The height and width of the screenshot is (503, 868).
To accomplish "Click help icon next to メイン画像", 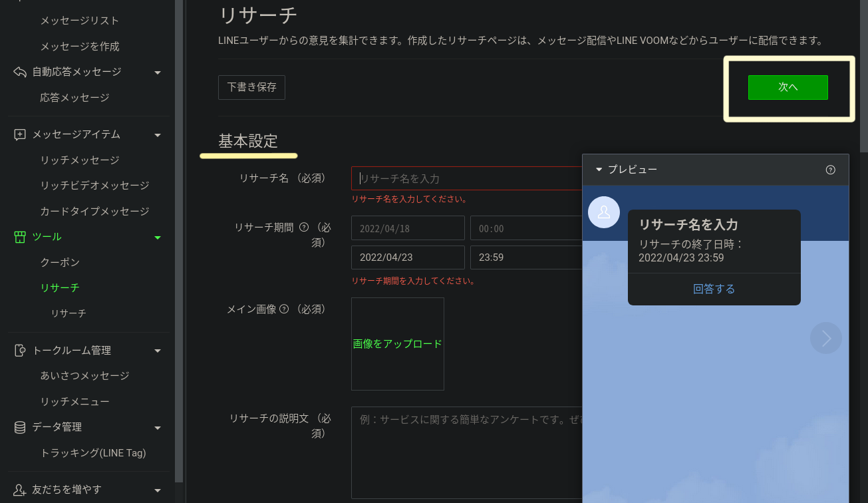I will [284, 309].
